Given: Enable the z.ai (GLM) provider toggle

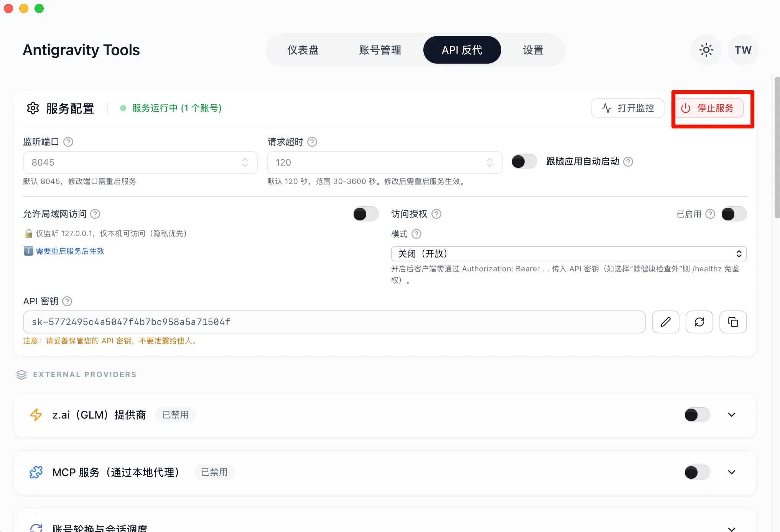Looking at the screenshot, I should click(x=697, y=415).
